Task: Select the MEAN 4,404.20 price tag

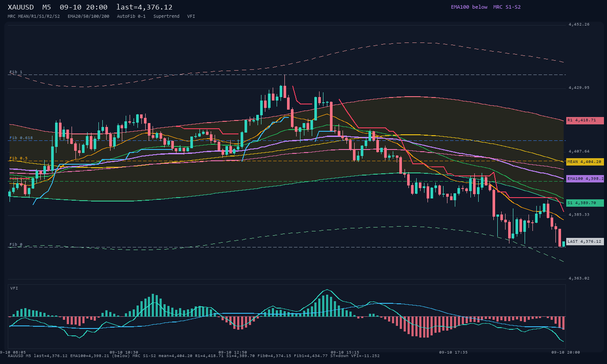Action: (x=585, y=162)
